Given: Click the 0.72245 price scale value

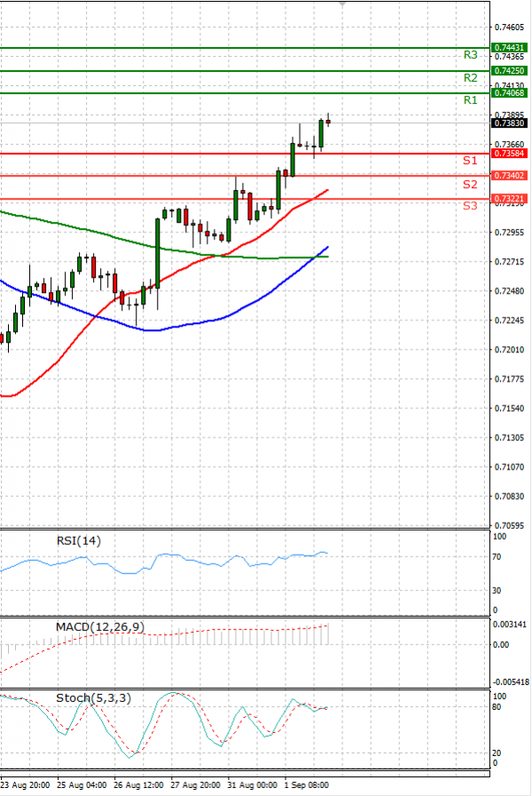Looking at the screenshot, I should (x=509, y=320).
